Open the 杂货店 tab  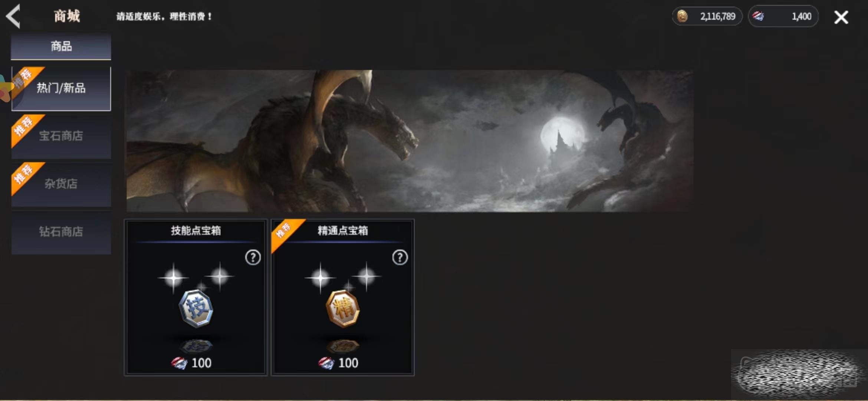[x=61, y=184]
